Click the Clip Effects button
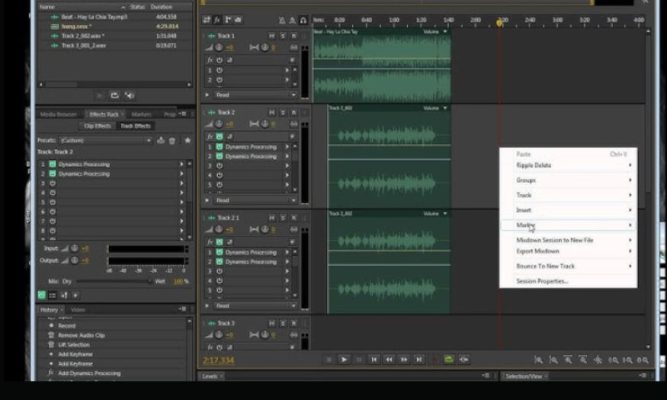 (97, 126)
